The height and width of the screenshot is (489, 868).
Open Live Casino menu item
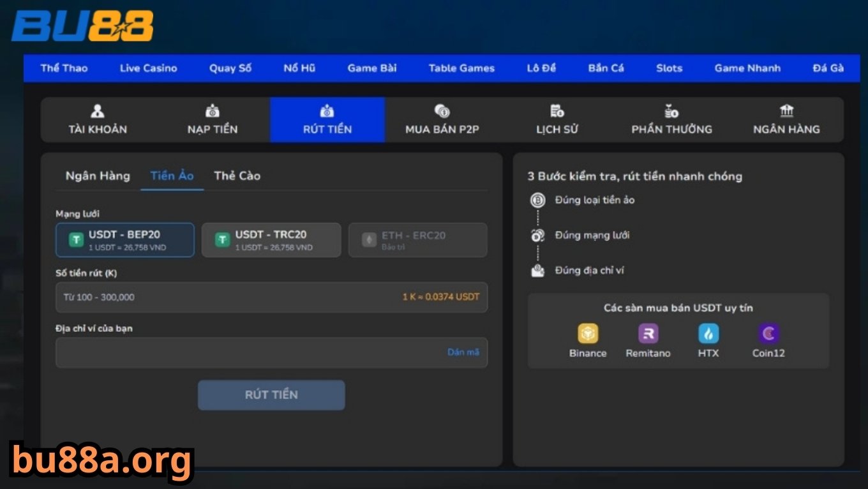pyautogui.click(x=148, y=68)
